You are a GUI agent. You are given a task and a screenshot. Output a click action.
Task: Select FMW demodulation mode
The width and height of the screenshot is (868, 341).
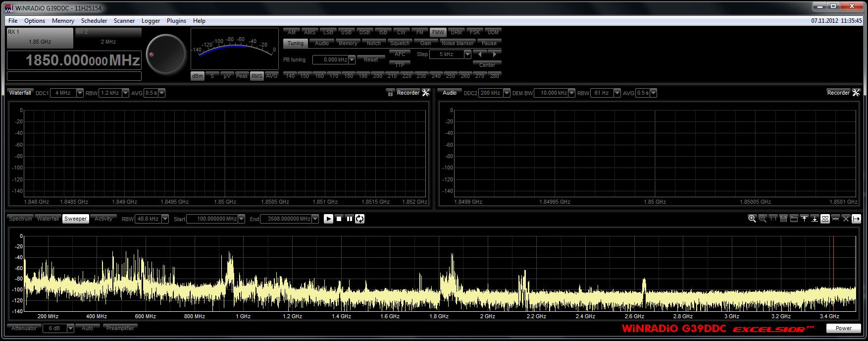438,32
